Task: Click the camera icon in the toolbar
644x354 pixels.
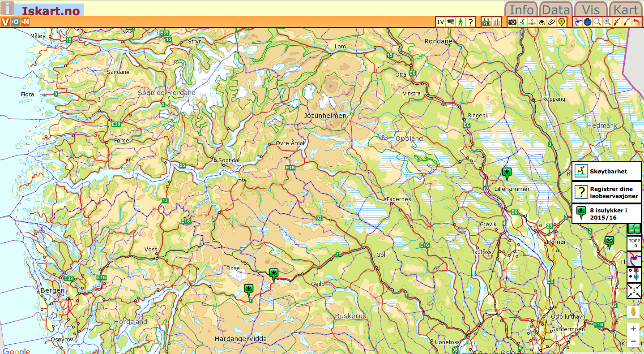Action: click(x=512, y=22)
